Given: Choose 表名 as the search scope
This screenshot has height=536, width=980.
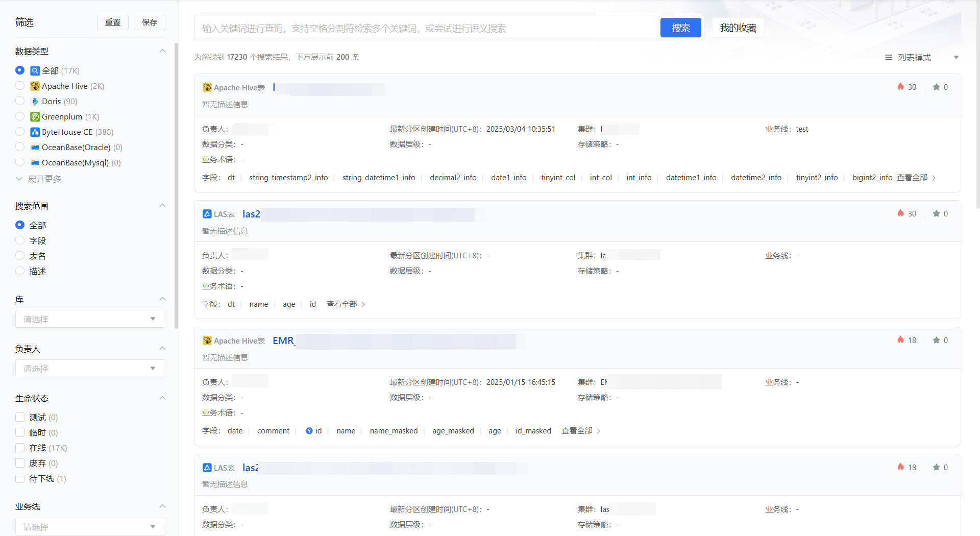Looking at the screenshot, I should pyautogui.click(x=20, y=256).
